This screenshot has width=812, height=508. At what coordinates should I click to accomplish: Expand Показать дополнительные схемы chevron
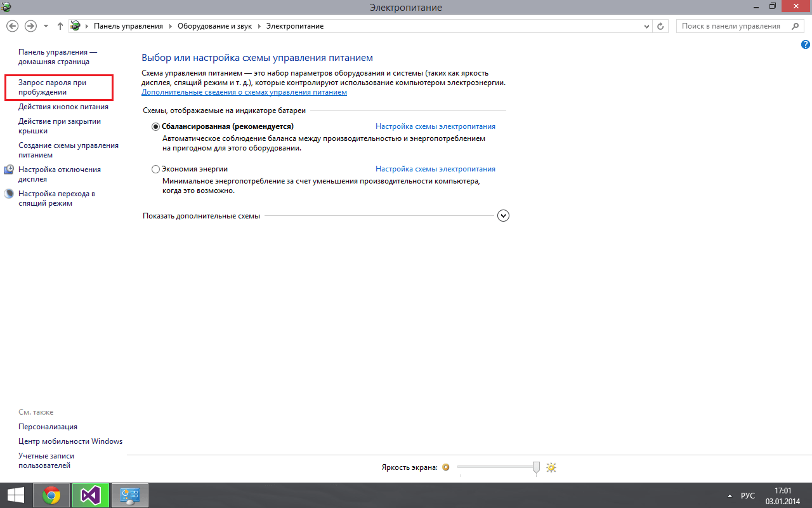(504, 215)
